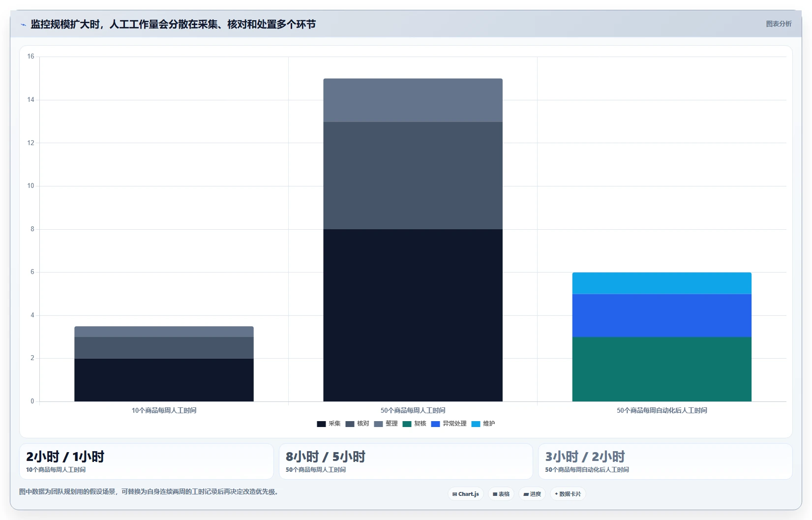Click the y-axis value 2
Image resolution: width=812 pixels, height=520 pixels.
click(32, 358)
